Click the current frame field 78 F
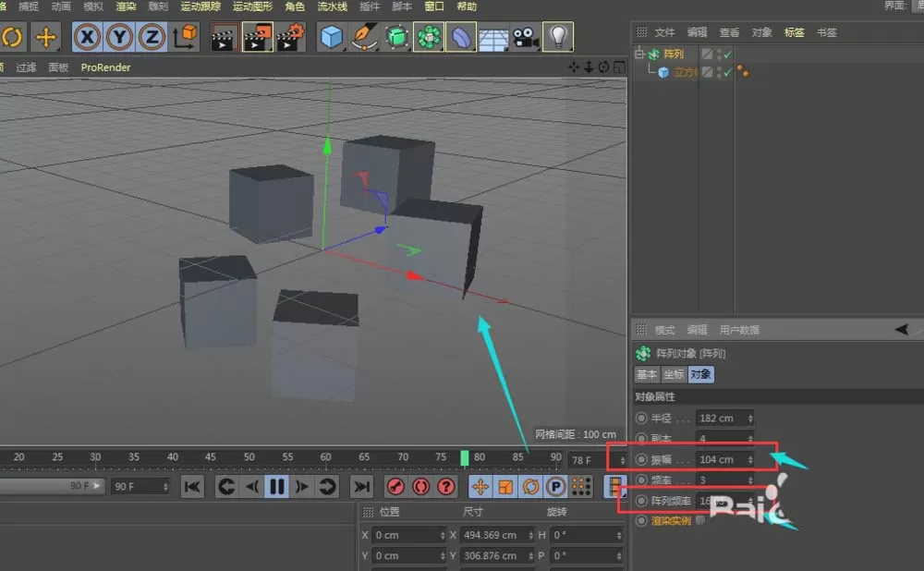This screenshot has height=571, width=924. click(596, 460)
